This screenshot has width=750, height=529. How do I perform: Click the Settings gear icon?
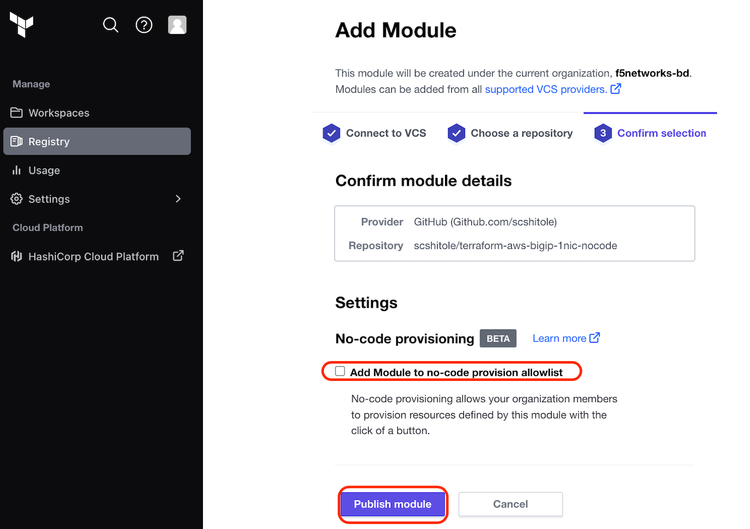(x=16, y=199)
